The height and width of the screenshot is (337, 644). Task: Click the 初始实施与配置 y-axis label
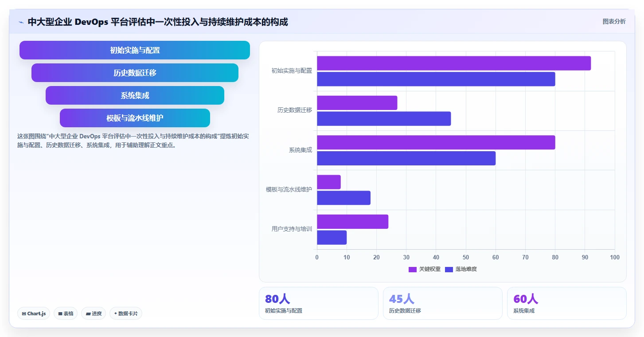pyautogui.click(x=292, y=71)
